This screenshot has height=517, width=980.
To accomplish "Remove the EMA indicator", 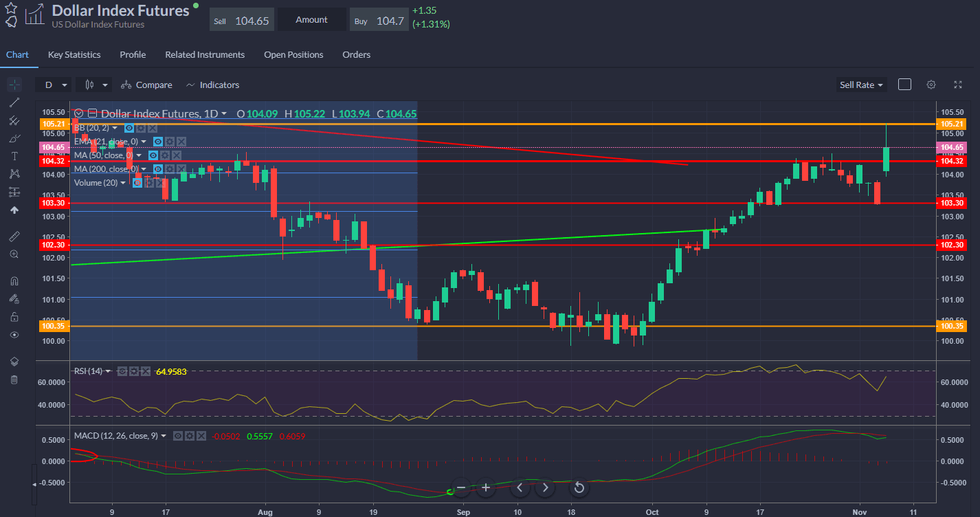I will (x=181, y=142).
